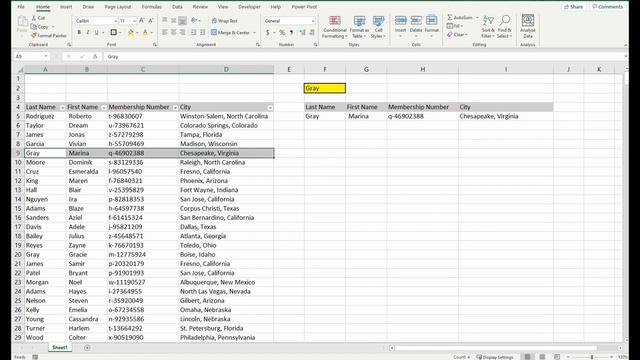Screen dimensions: 640x360
Task: Set Top Align for cells
Action: tap(164, 20)
